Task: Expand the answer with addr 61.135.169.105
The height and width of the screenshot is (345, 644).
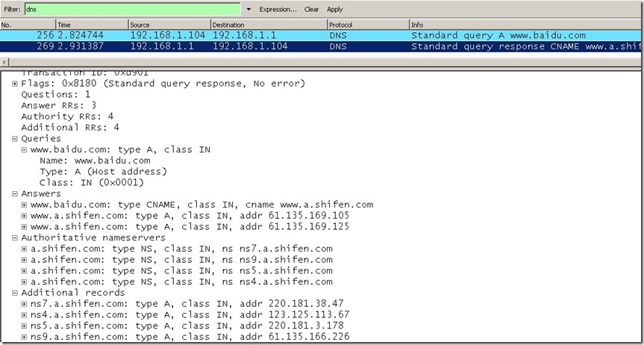Action: coord(24,216)
